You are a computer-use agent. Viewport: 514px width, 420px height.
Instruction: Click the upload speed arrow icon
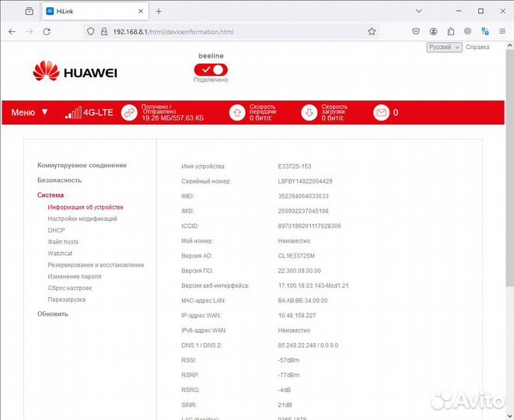(x=237, y=113)
